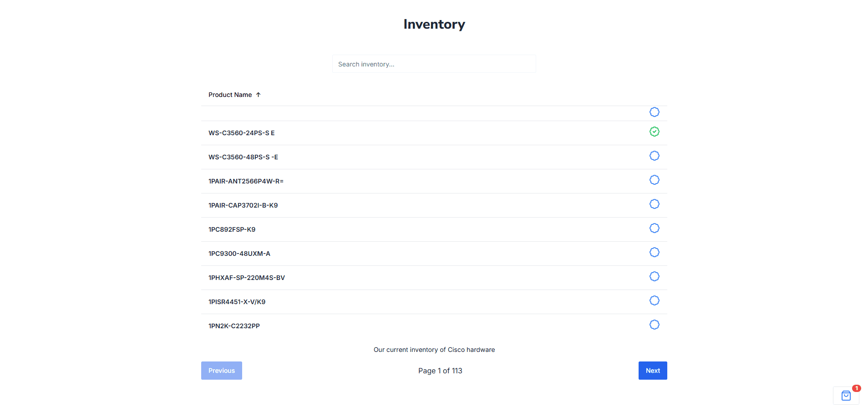
Task: Open the shopping bag cart icon
Action: (x=846, y=396)
